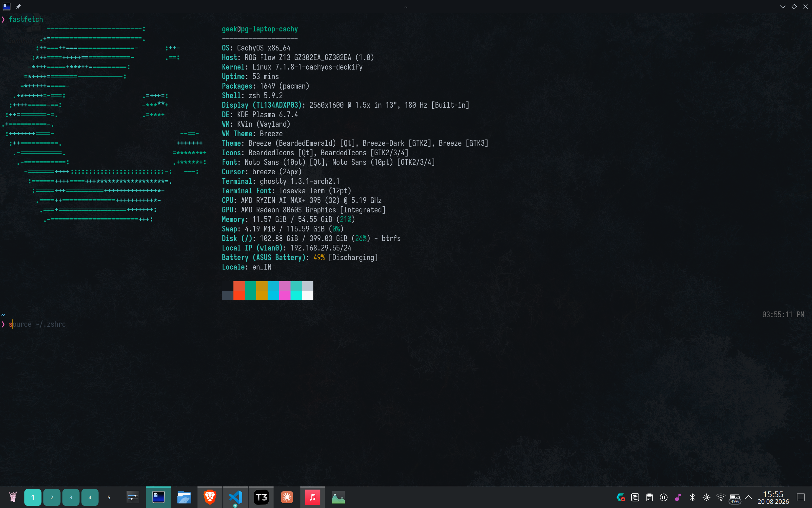Open the brightness and color tray icon

706,497
